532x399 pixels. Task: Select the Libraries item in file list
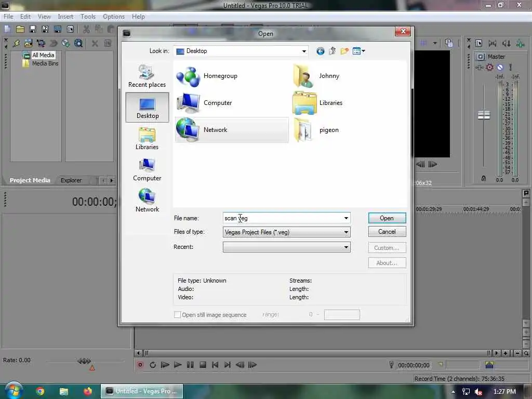pyautogui.click(x=317, y=103)
